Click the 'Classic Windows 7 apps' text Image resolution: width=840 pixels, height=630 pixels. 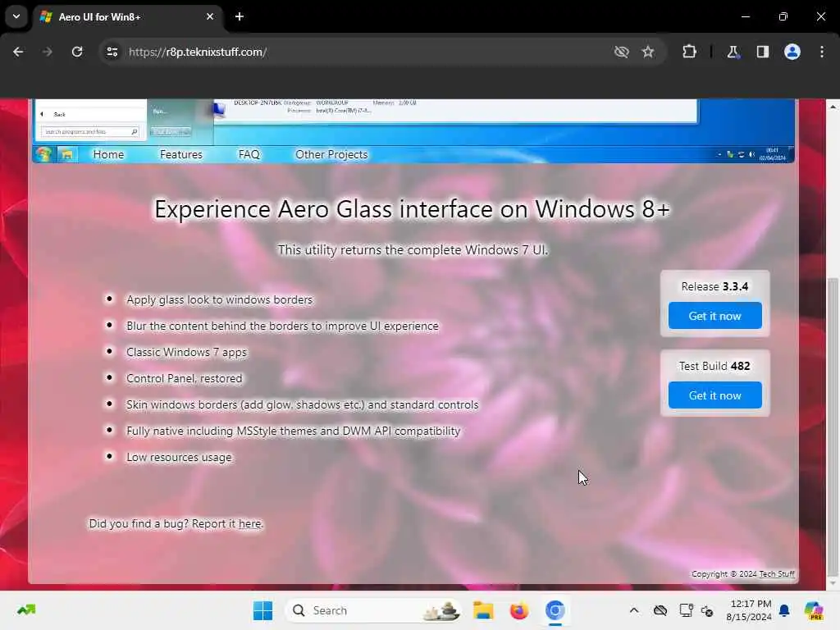pyautogui.click(x=186, y=352)
